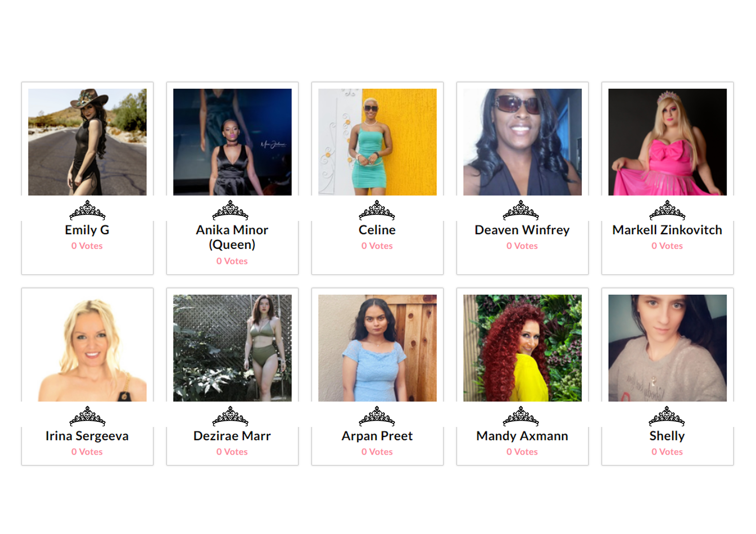View Mandy Axmann's red curly hair photo
Image resolution: width=756 pixels, height=534 pixels.
point(522,348)
